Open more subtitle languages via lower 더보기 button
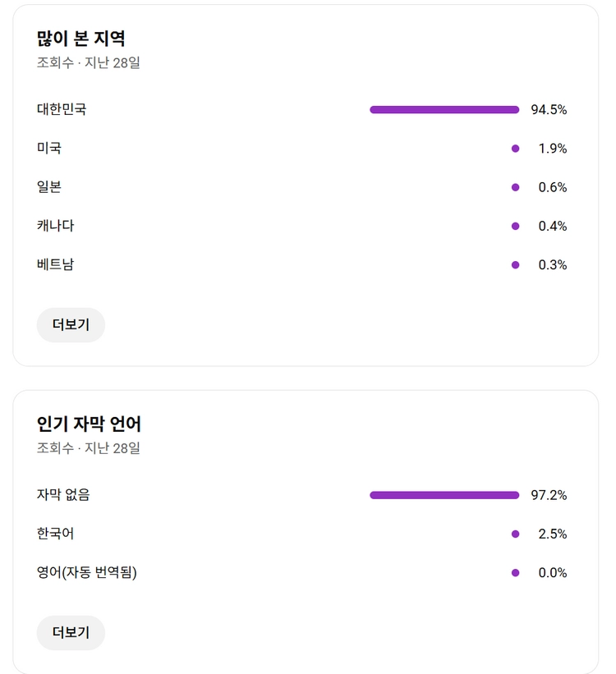Screen dimensions: 616x674 71,633
